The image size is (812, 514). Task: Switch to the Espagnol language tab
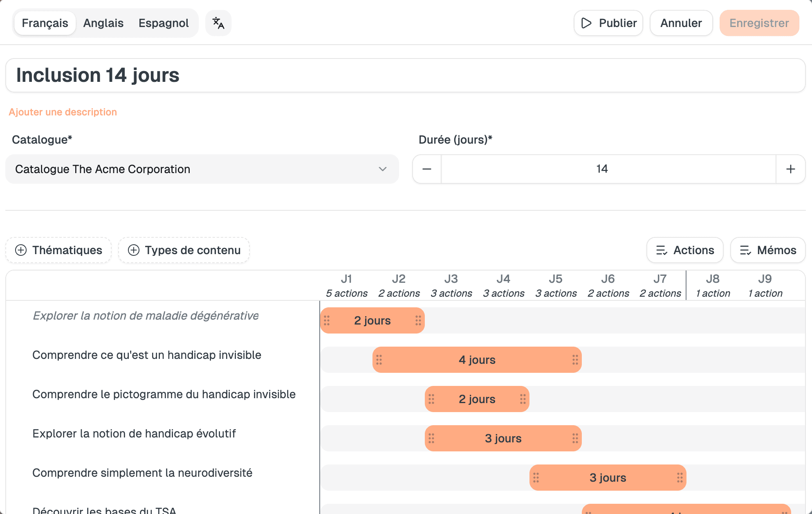163,23
